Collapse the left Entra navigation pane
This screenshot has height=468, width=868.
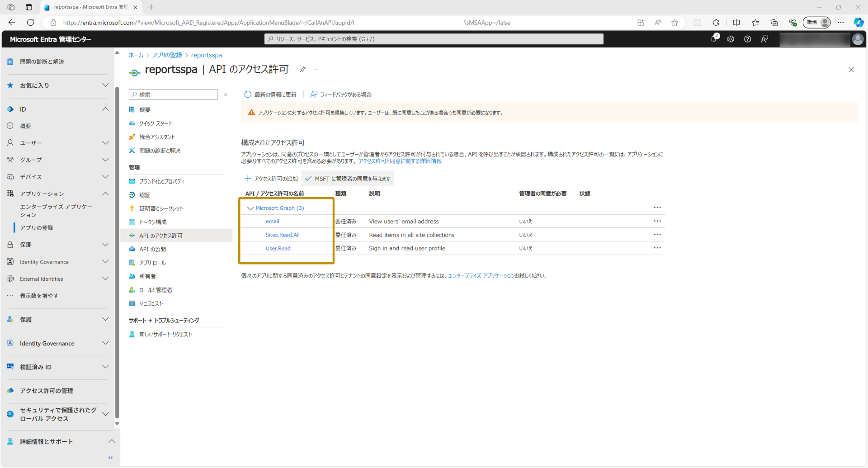point(110,458)
